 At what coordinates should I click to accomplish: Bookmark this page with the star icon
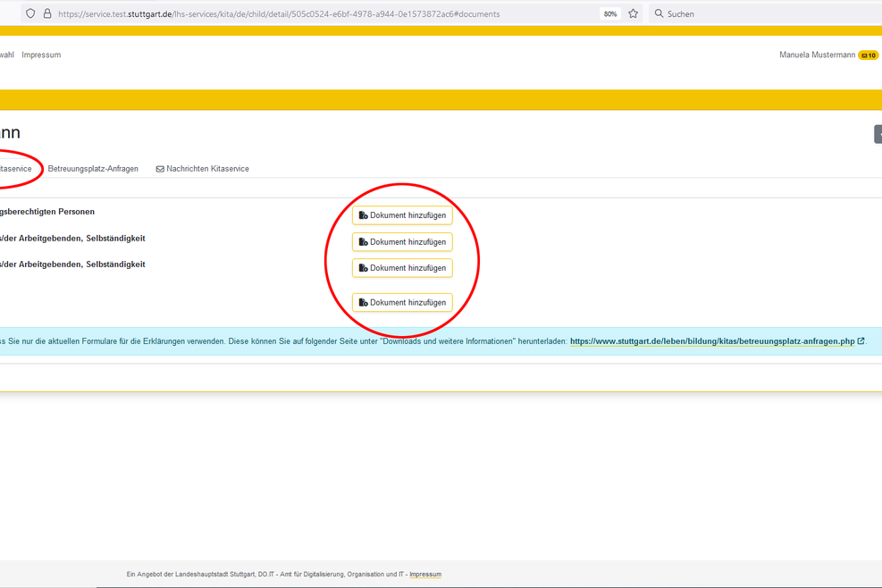633,13
